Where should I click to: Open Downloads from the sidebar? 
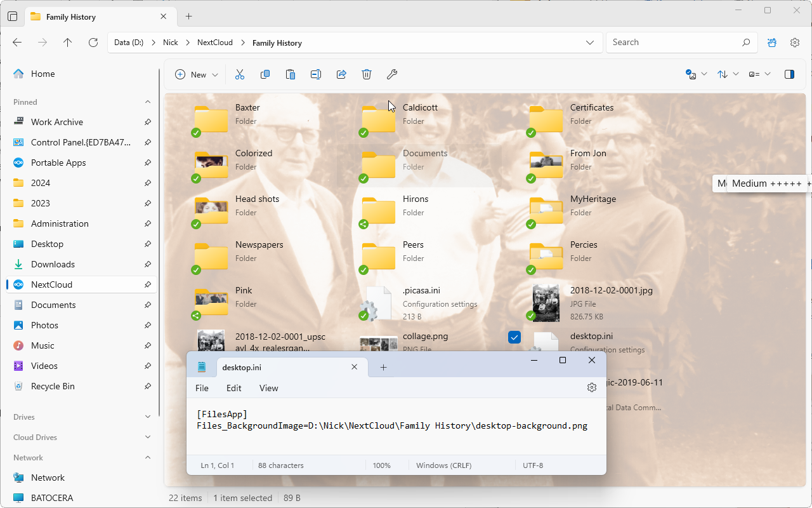[53, 264]
